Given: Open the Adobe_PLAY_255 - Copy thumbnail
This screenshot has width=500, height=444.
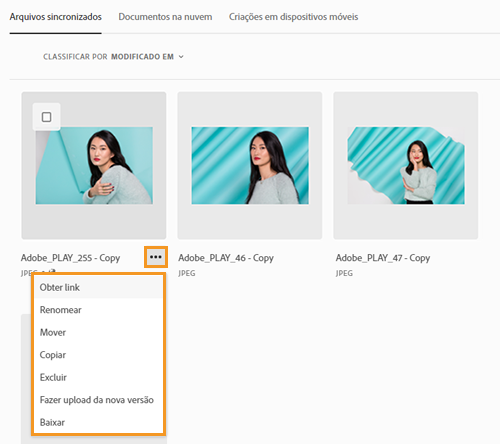Looking at the screenshot, I should tap(94, 166).
